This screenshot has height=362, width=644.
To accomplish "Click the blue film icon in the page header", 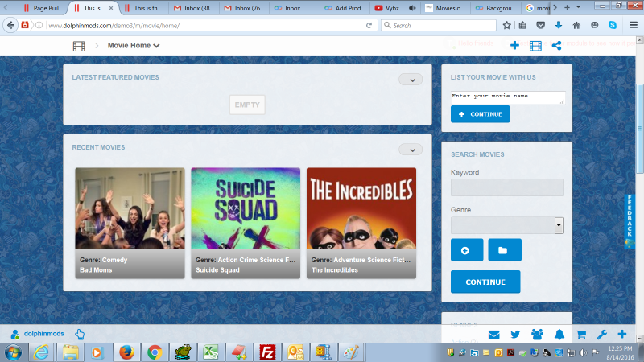I will point(535,46).
